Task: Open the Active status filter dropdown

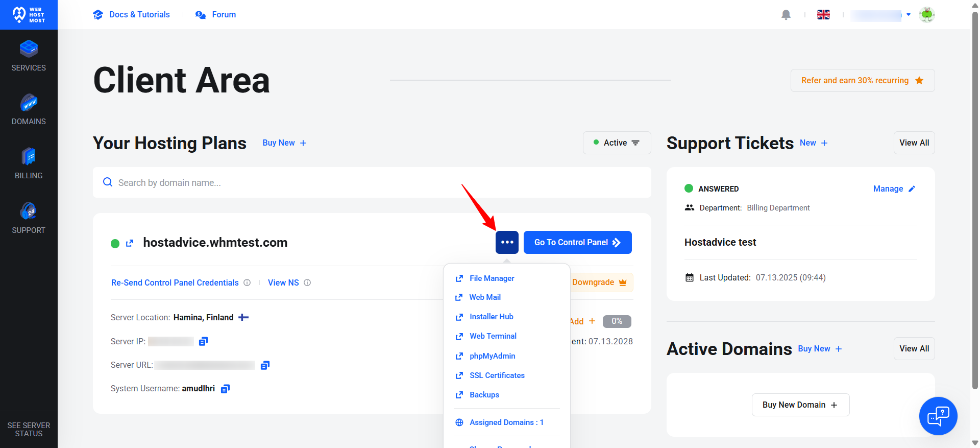Action: [x=617, y=143]
